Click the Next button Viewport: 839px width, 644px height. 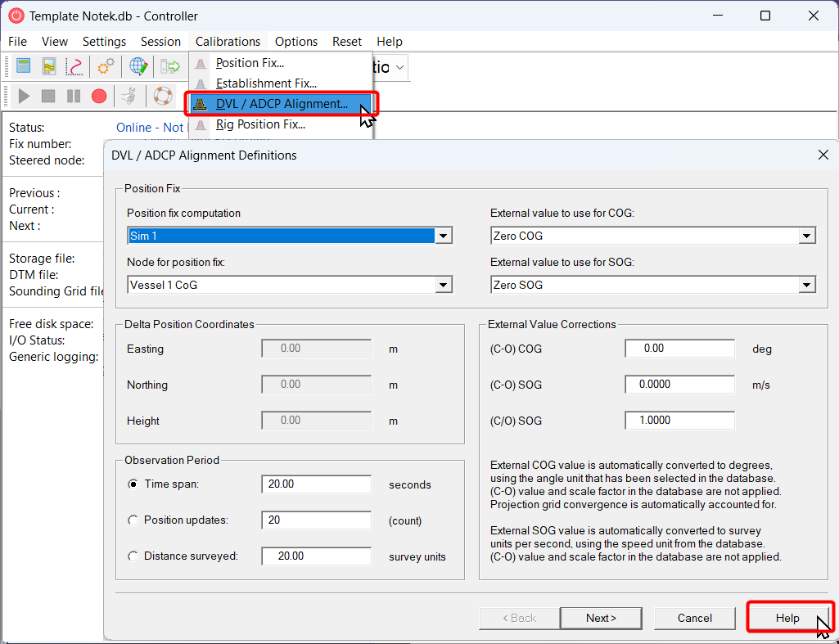point(601,618)
